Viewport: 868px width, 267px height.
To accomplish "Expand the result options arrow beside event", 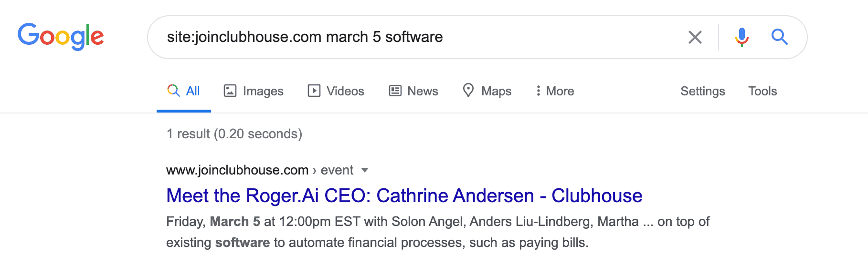I will click(x=365, y=170).
